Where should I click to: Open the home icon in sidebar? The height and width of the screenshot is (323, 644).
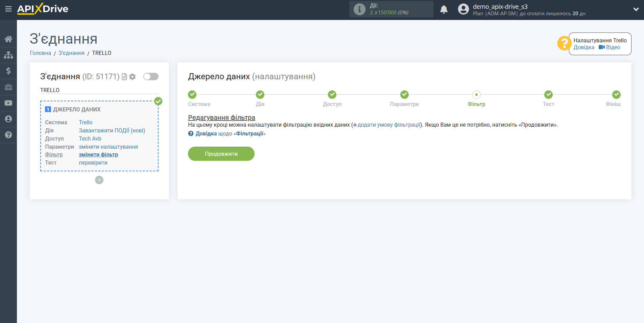click(8, 39)
